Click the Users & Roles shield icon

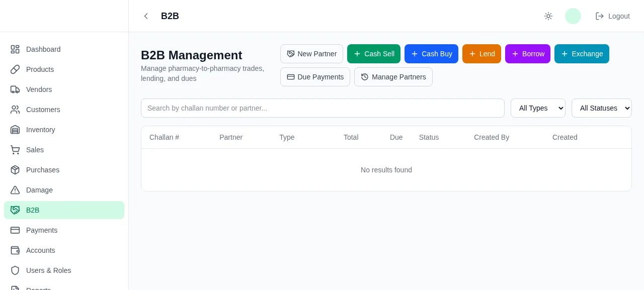tap(15, 270)
